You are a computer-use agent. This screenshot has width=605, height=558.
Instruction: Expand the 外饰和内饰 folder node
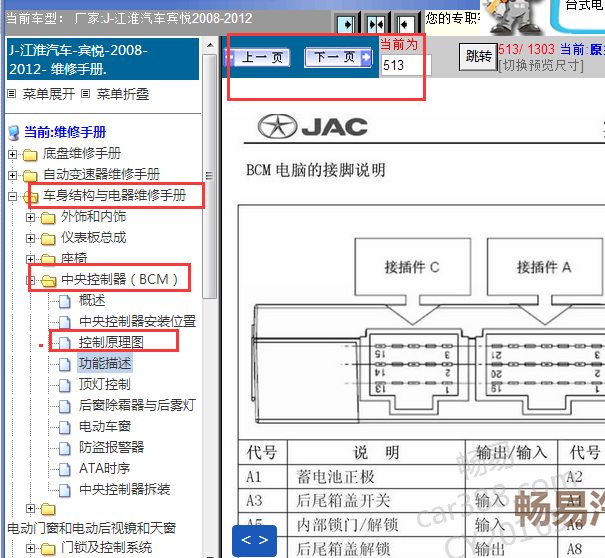click(x=30, y=217)
